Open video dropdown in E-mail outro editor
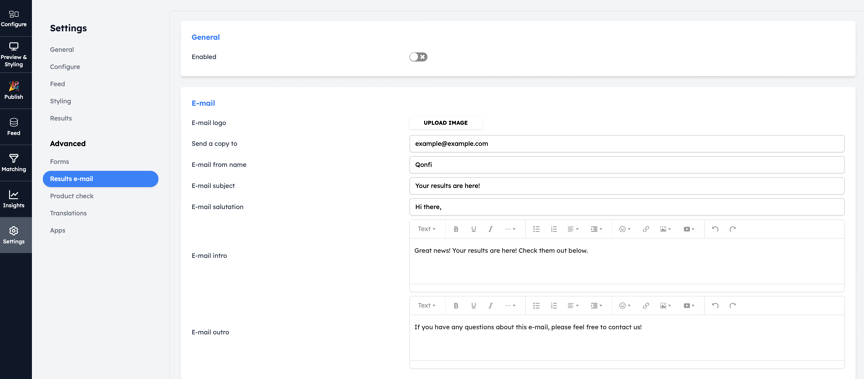This screenshot has height=379, width=864. [689, 306]
